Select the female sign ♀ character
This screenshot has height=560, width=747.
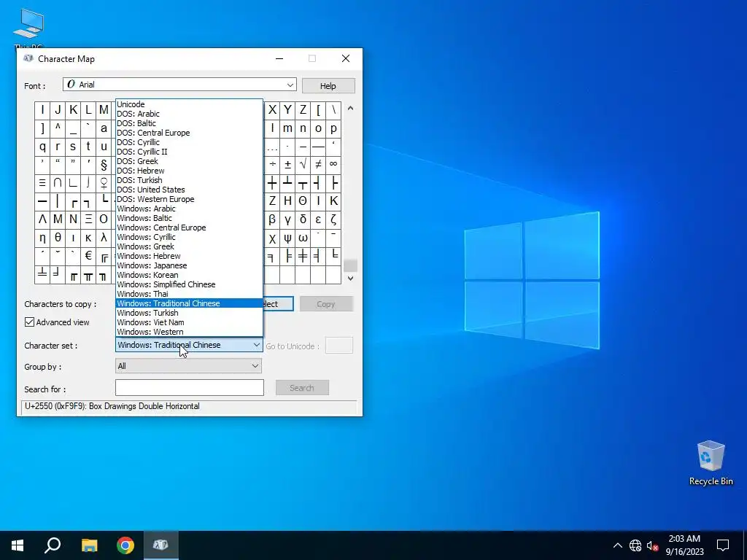click(x=104, y=183)
